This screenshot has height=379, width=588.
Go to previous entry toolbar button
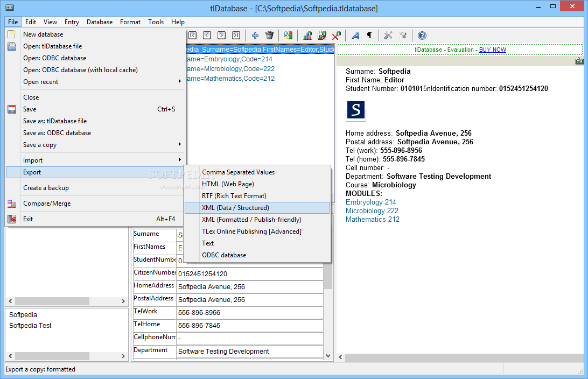tap(207, 36)
